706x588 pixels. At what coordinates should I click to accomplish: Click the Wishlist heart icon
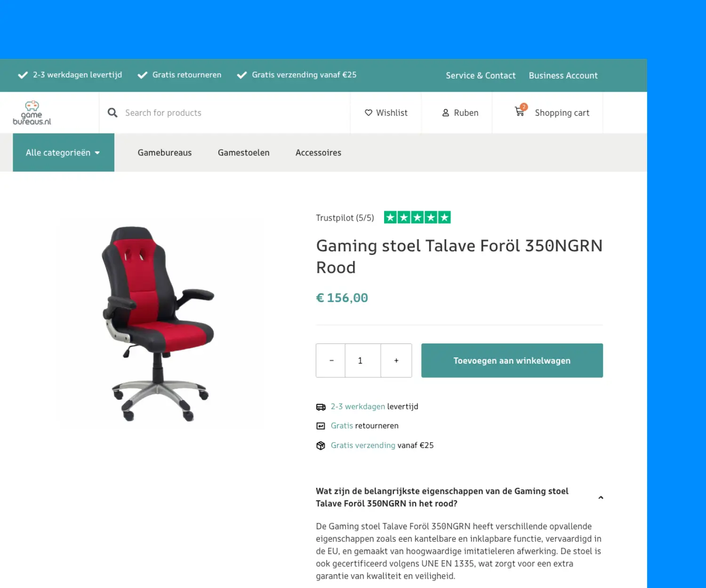coord(369,113)
